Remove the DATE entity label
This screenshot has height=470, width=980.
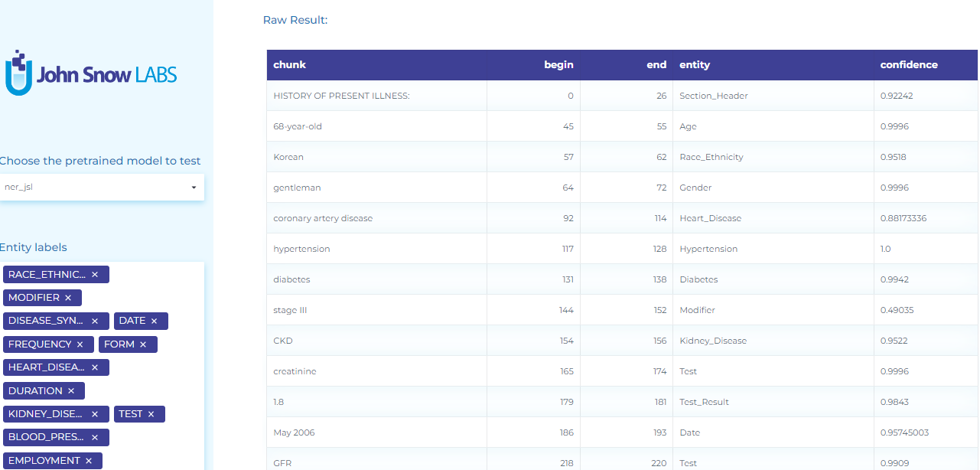tap(154, 321)
